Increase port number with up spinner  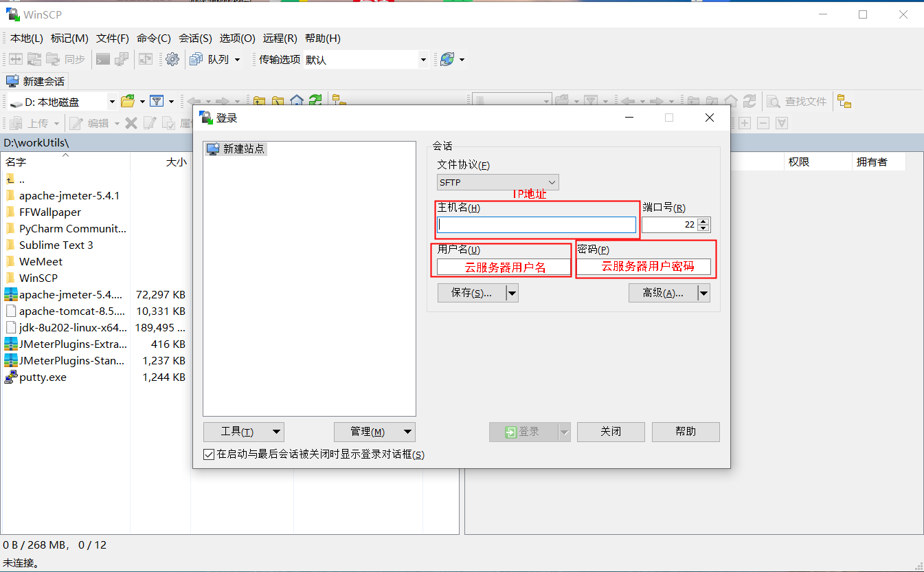(703, 221)
